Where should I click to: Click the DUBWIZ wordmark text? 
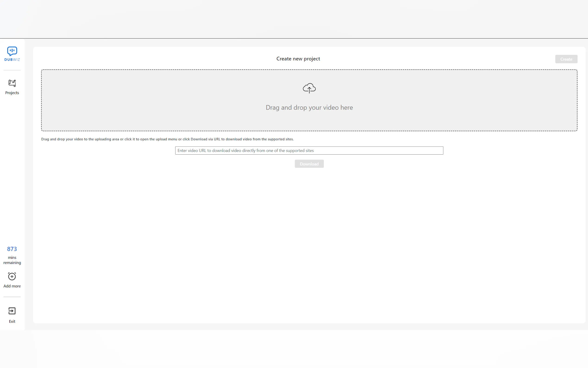[12, 60]
